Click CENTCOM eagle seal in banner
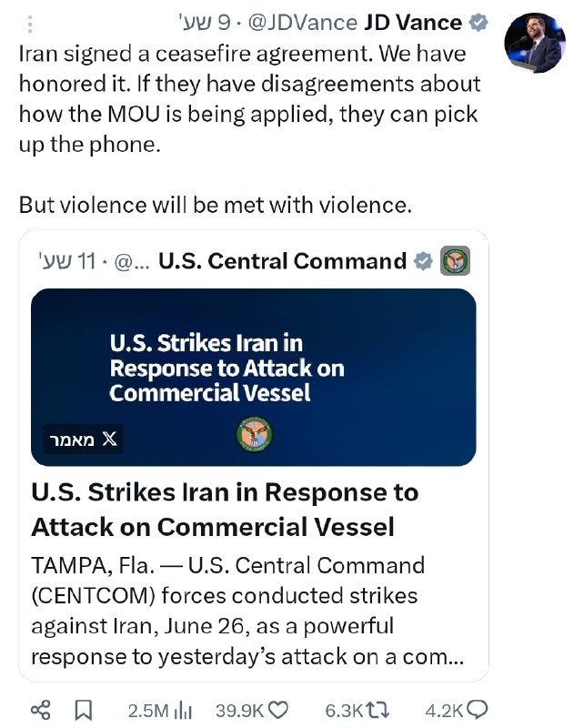 (255, 435)
